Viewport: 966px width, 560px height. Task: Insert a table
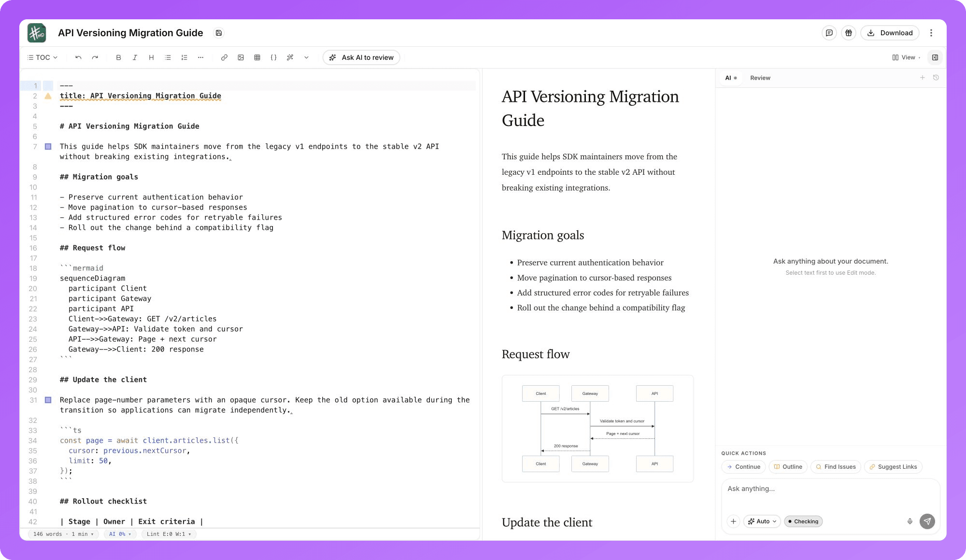pyautogui.click(x=257, y=57)
